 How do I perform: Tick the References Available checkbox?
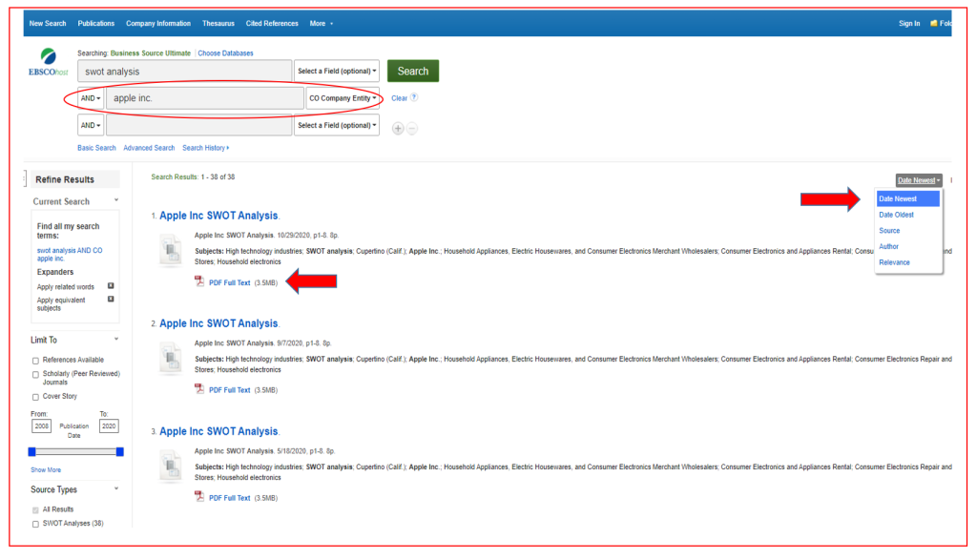pos(35,361)
